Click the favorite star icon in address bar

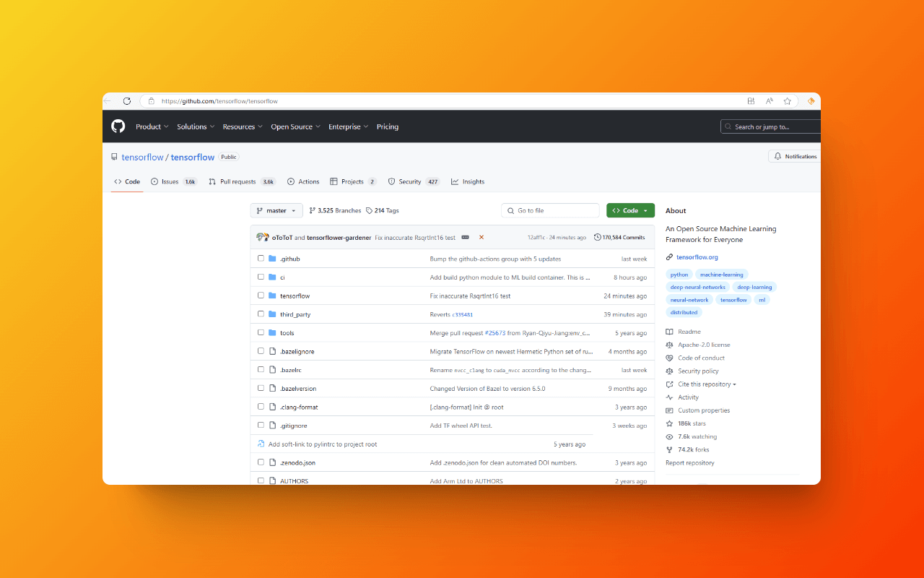point(788,101)
